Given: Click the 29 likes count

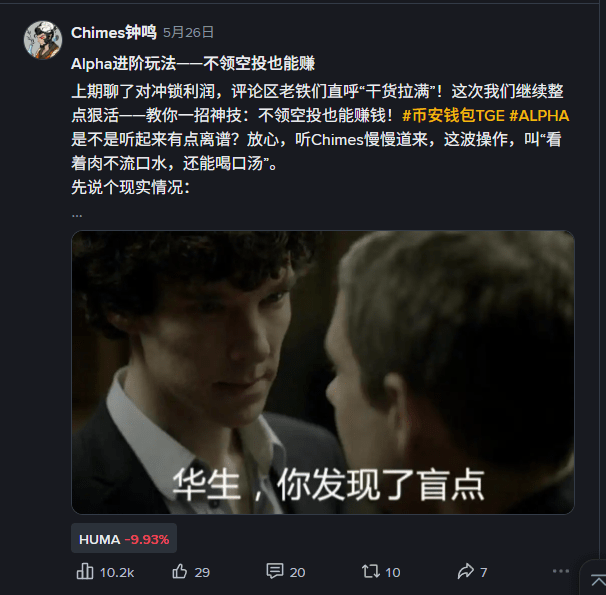Looking at the screenshot, I should (x=202, y=573).
